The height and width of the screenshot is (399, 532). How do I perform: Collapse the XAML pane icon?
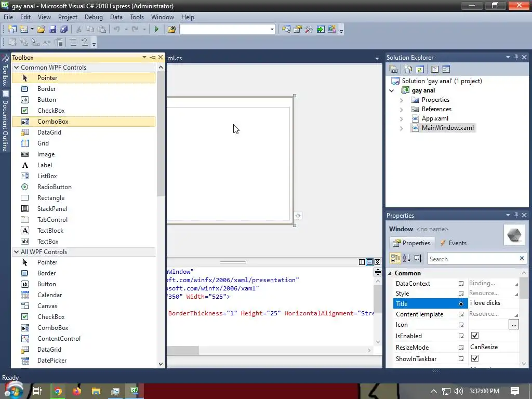pyautogui.click(x=377, y=262)
